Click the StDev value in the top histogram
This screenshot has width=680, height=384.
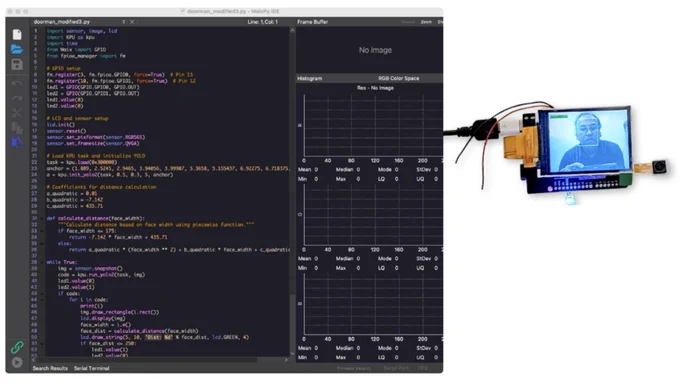pyautogui.click(x=436, y=170)
